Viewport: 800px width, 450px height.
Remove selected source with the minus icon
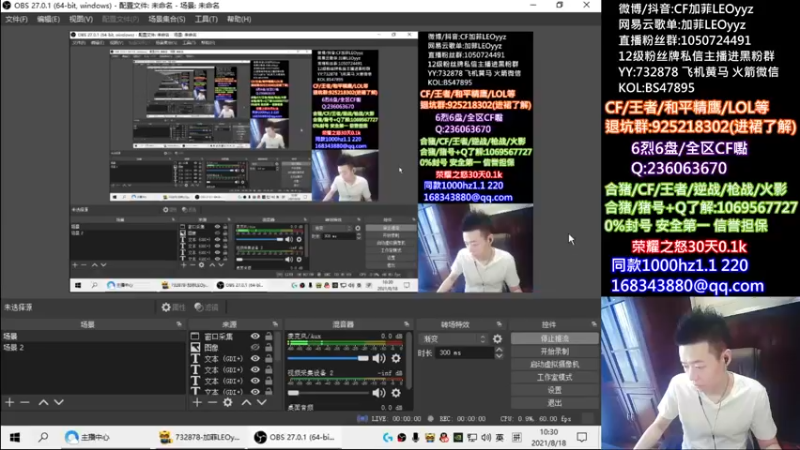pos(212,403)
